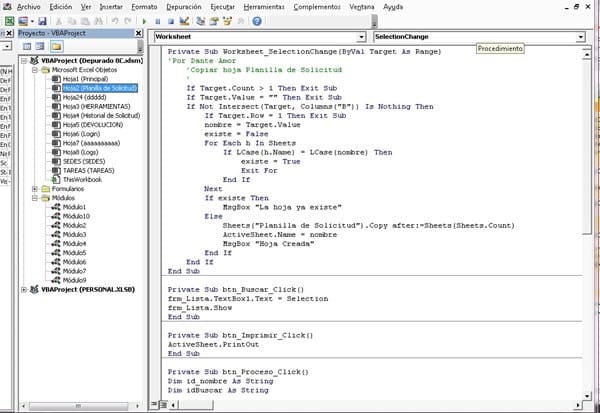Select Módulo10 in project tree

click(x=76, y=215)
